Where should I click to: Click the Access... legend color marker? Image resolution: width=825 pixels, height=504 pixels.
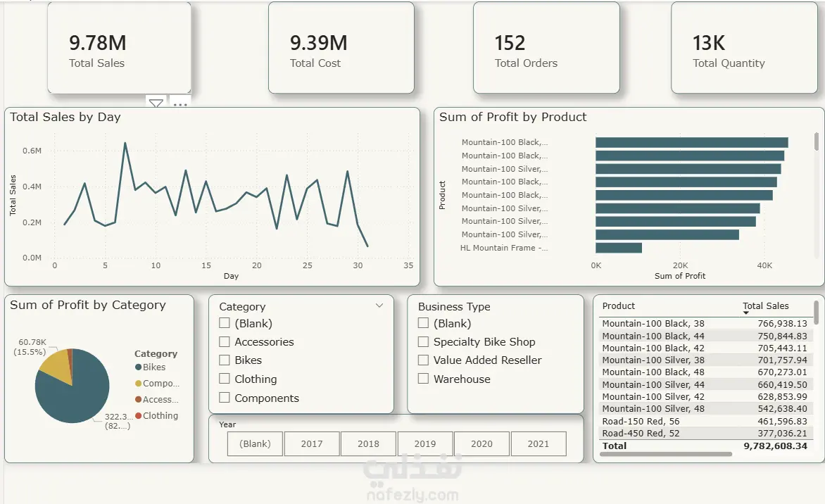pyautogui.click(x=139, y=400)
